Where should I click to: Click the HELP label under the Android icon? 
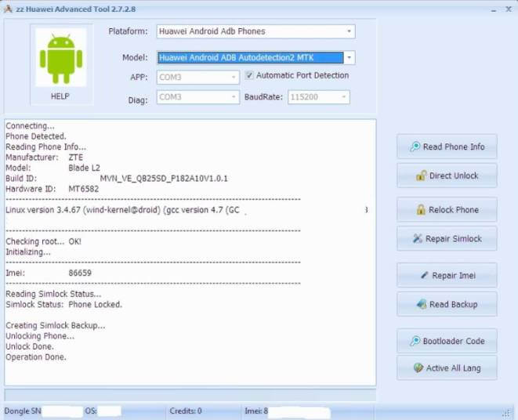pyautogui.click(x=60, y=96)
